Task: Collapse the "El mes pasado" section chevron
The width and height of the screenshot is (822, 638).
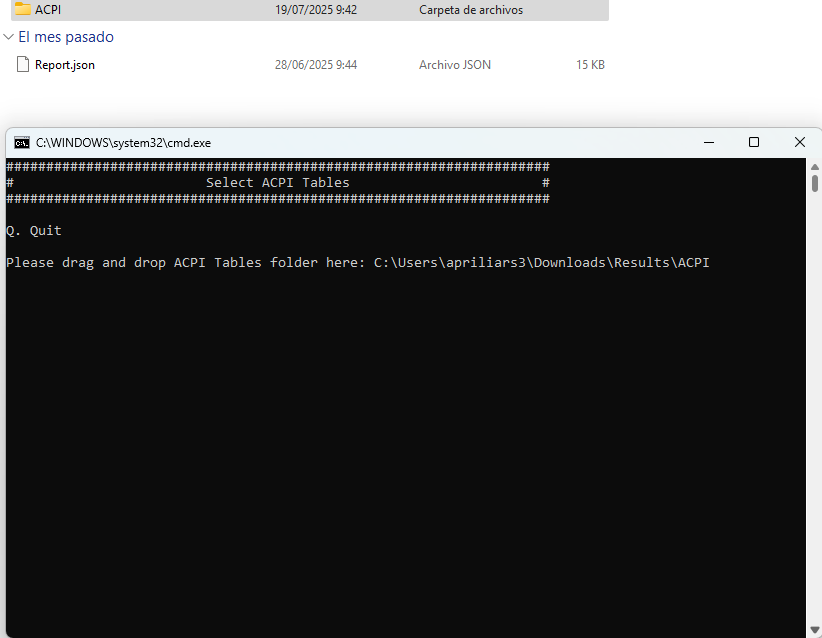Action: (8, 36)
